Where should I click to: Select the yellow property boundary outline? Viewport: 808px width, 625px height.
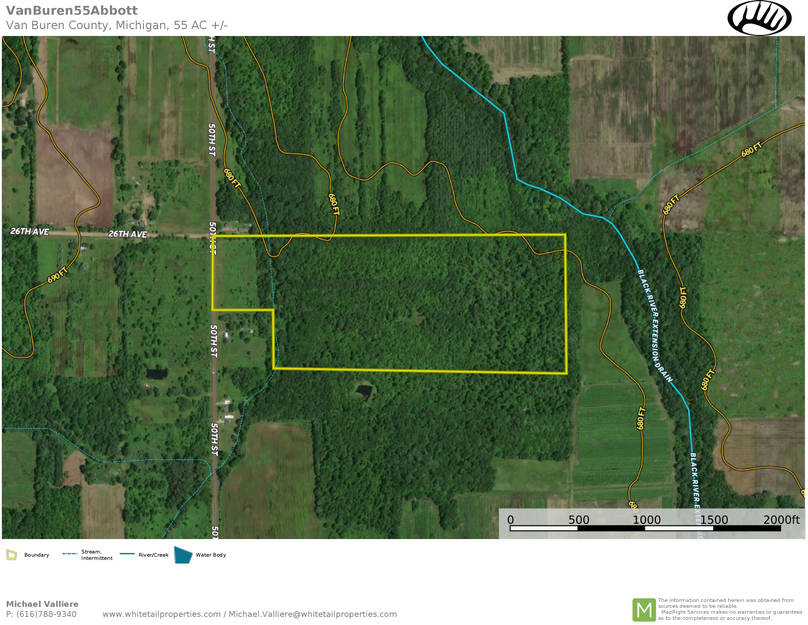[400, 234]
